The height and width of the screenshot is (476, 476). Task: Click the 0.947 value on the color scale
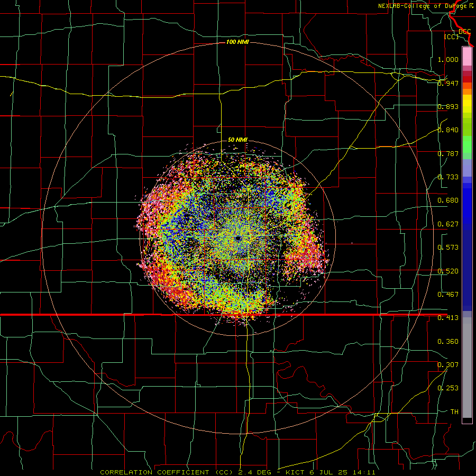(448, 83)
